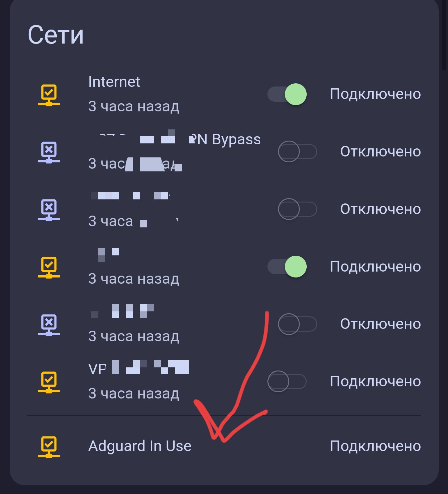Toggle the switch for the VP network row

click(287, 381)
